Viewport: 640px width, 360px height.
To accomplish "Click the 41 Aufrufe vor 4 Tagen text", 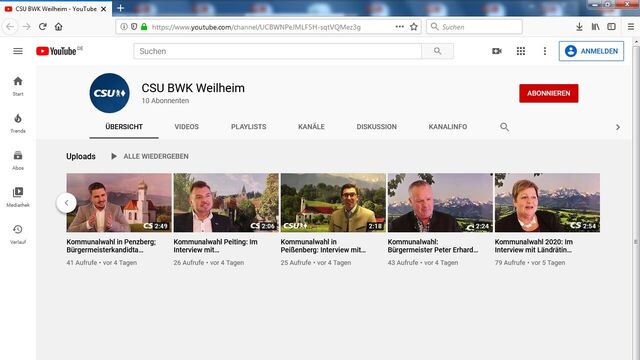I will [x=102, y=262].
